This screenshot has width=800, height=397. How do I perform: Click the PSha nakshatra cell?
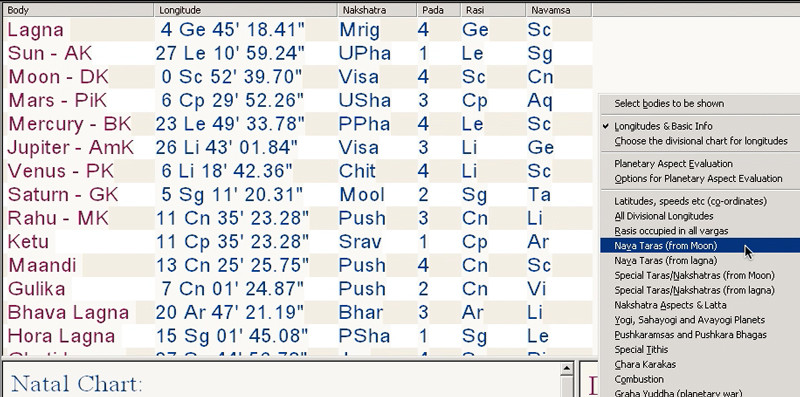pyautogui.click(x=365, y=335)
